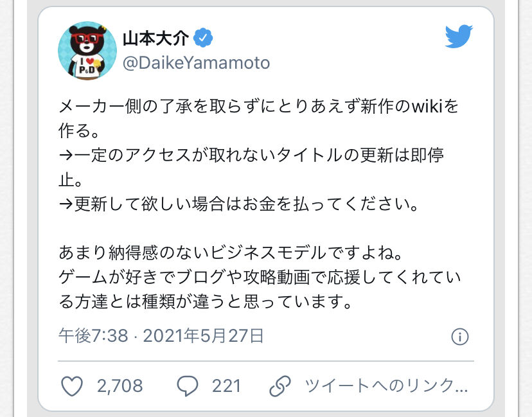Click the line starting →一定のアクセス
Screen dimensions: 532x417
tap(251, 155)
